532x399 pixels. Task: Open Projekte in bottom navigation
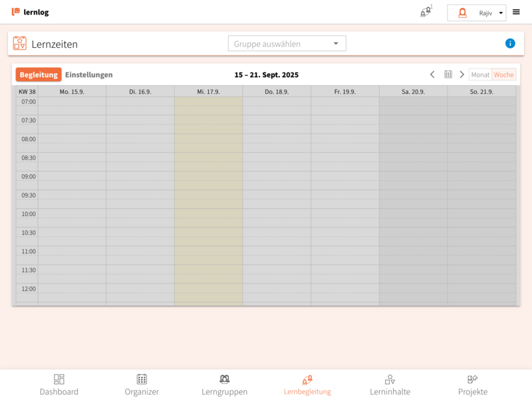pyautogui.click(x=472, y=384)
